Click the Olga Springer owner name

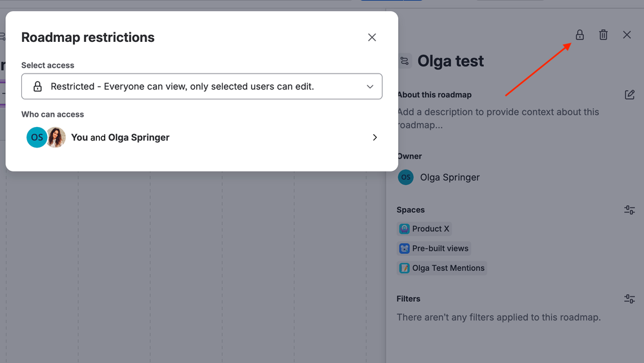point(450,177)
